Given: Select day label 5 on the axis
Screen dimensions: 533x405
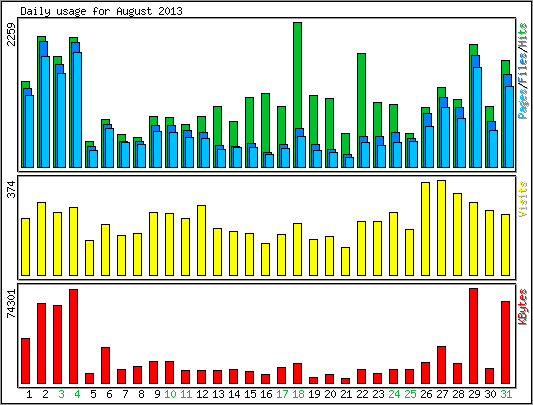Looking at the screenshot, I should tap(93, 394).
